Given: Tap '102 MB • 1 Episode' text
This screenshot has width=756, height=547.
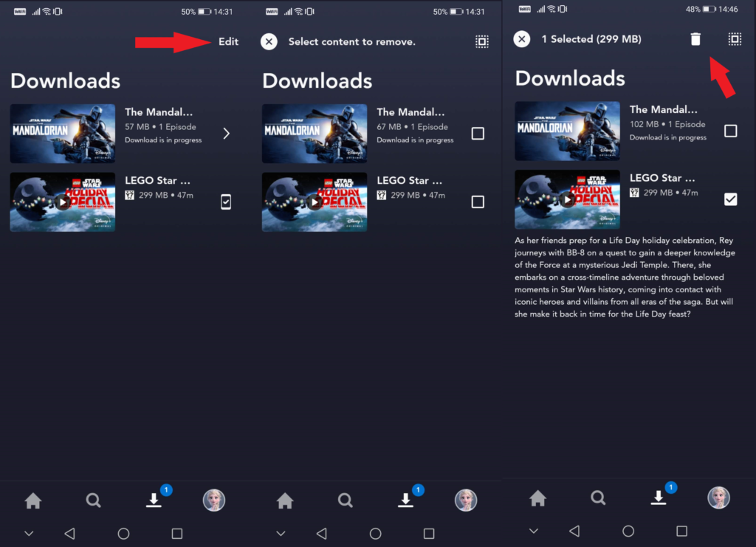Looking at the screenshot, I should click(x=667, y=124).
